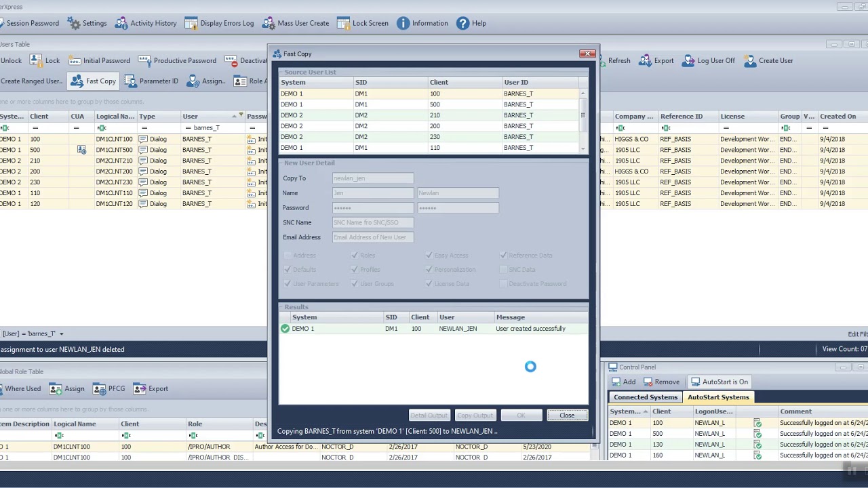Click the Copy Output button

click(x=475, y=415)
